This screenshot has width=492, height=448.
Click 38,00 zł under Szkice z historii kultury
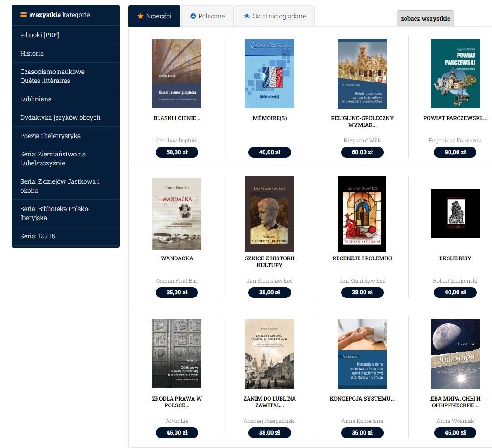point(270,292)
